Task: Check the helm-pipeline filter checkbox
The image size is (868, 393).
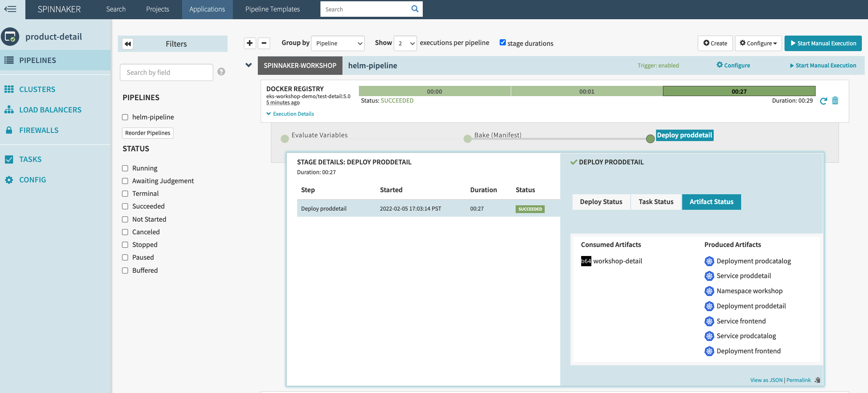Action: (125, 117)
